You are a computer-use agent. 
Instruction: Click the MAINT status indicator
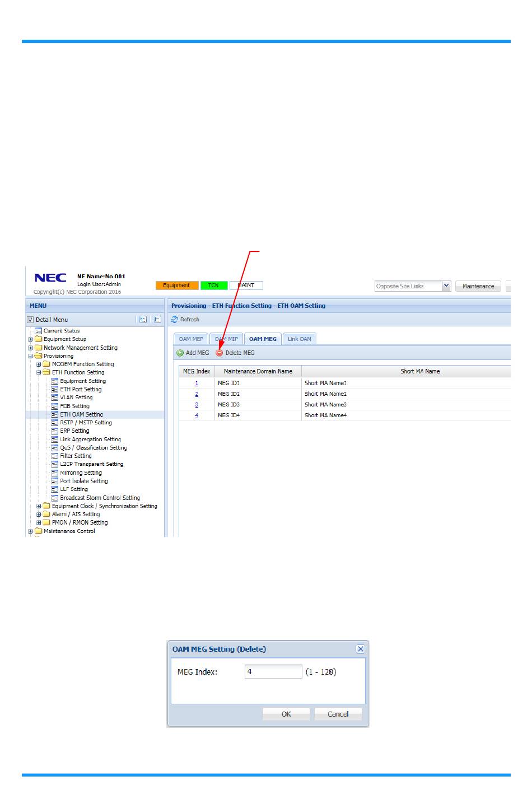tap(246, 286)
